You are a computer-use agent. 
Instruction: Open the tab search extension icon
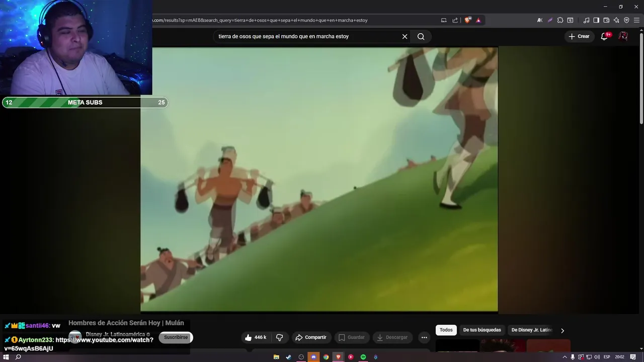570,20
